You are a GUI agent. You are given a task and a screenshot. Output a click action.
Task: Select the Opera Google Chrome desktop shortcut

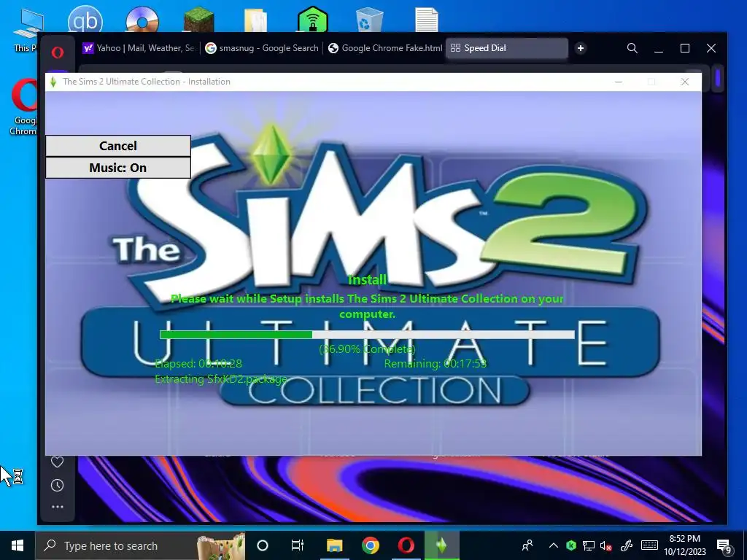pyautogui.click(x=24, y=107)
